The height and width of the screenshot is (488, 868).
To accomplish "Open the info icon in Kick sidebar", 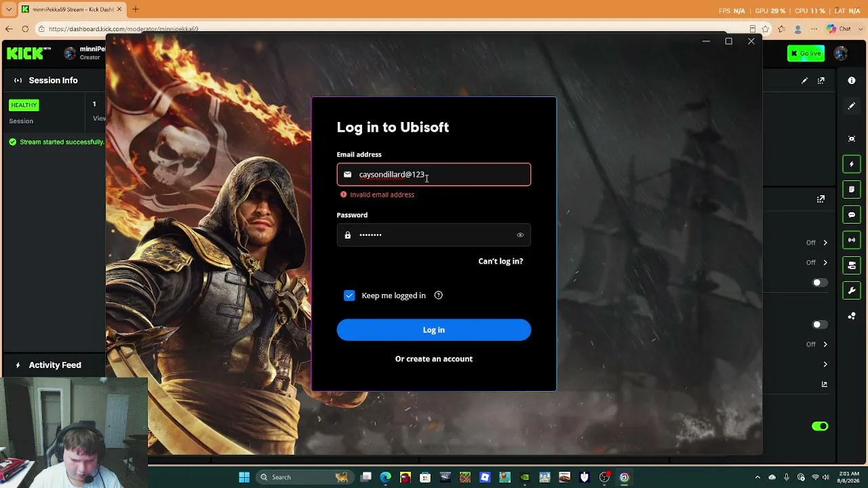I will click(x=852, y=81).
